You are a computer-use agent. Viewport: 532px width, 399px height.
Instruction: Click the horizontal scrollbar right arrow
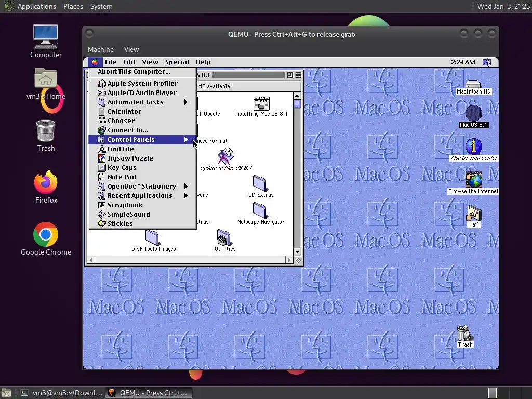point(289,260)
